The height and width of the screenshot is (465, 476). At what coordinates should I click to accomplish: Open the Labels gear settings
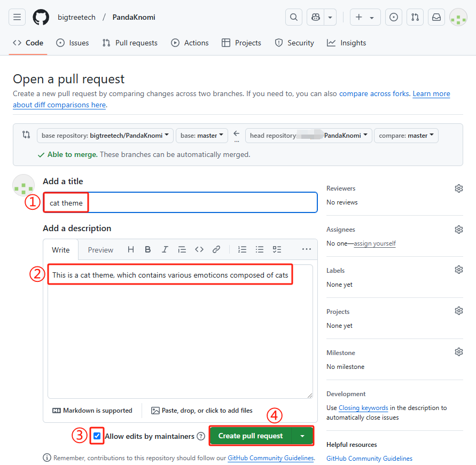(458, 271)
